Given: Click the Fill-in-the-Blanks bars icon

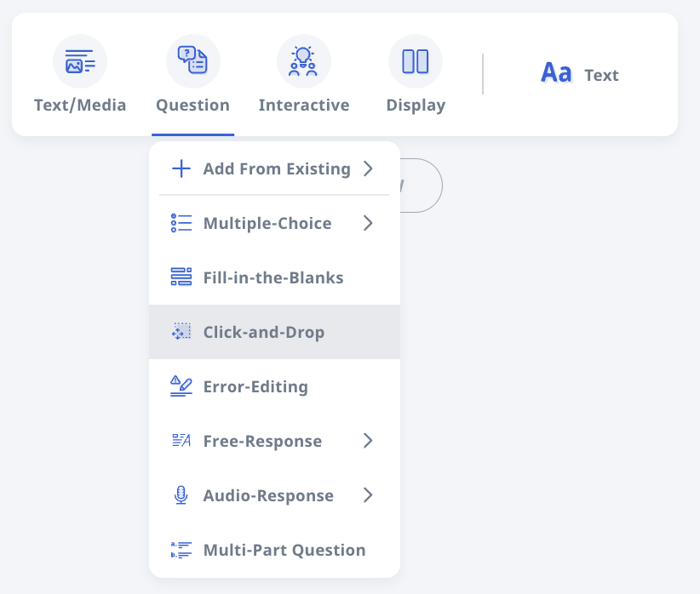Looking at the screenshot, I should [181, 277].
